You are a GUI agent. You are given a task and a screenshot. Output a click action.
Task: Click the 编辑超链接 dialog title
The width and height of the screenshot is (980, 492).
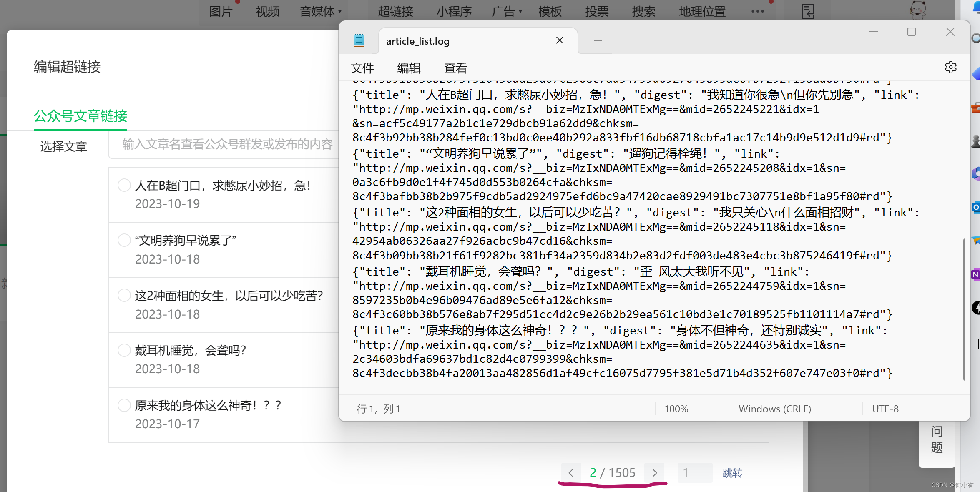click(67, 67)
